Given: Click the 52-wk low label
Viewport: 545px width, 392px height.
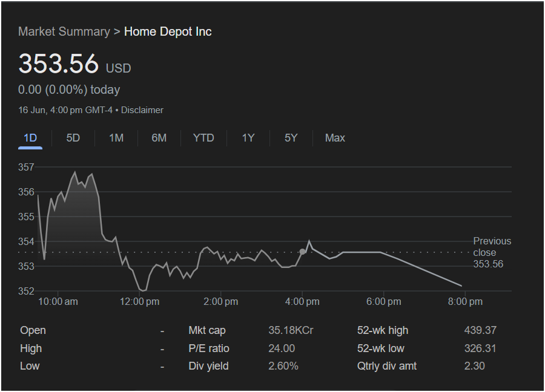Looking at the screenshot, I should click(381, 348).
